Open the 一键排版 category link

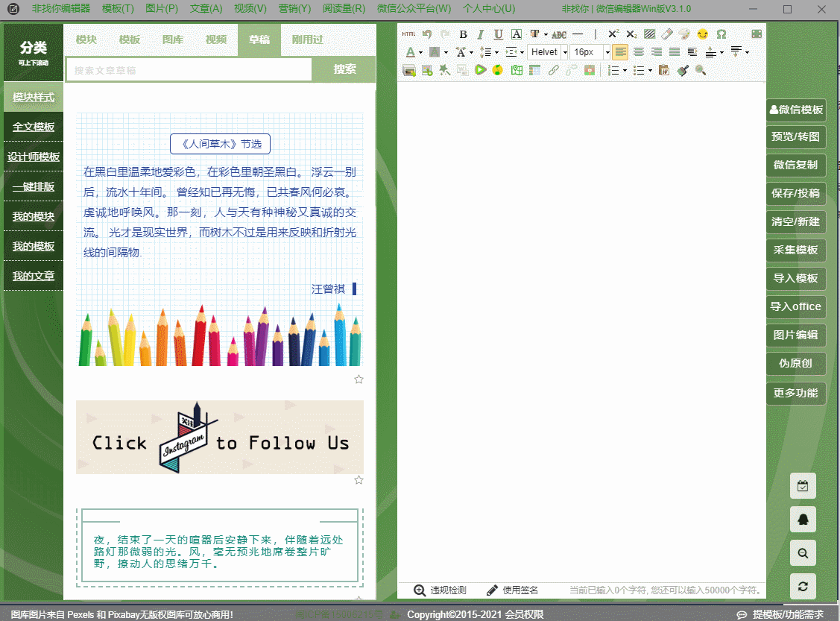[34, 186]
